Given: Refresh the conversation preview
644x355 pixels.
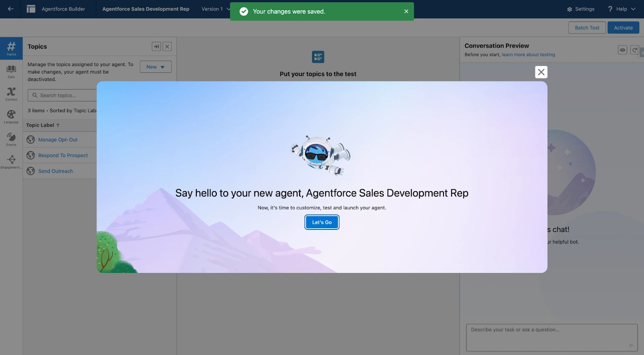Looking at the screenshot, I should 634,50.
